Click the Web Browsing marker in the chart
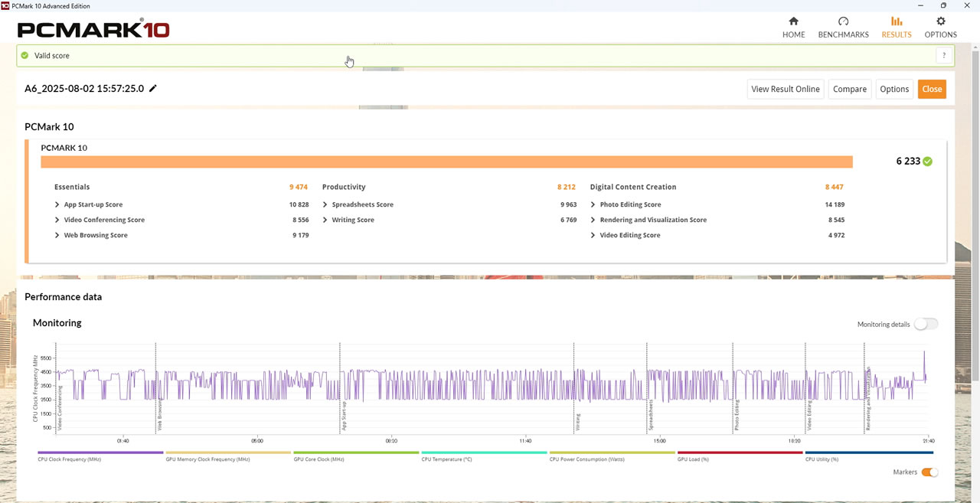The image size is (980, 503). coord(160,414)
